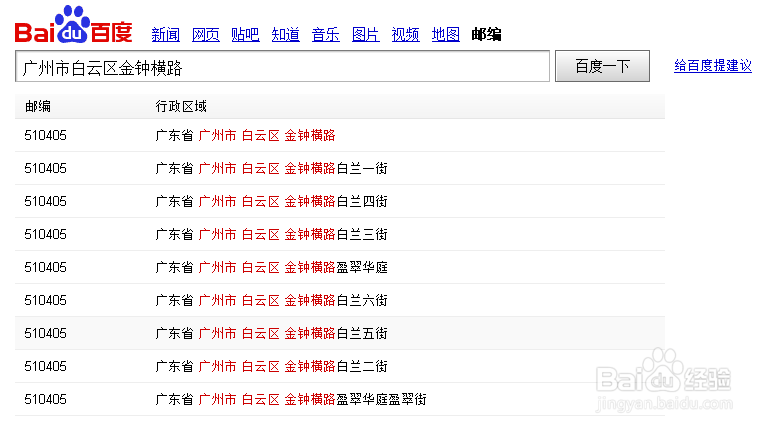
Task: Open the 新闻 news link
Action: (166, 35)
